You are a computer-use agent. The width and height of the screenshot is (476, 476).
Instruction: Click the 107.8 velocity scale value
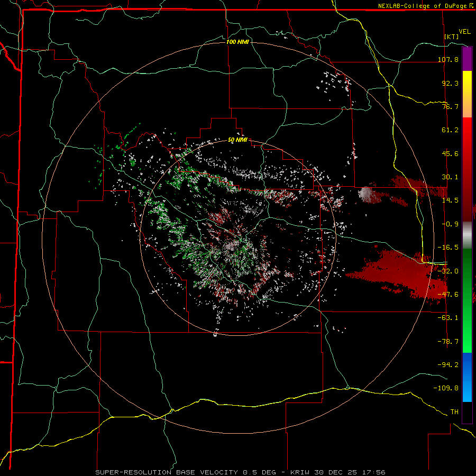coord(448,59)
